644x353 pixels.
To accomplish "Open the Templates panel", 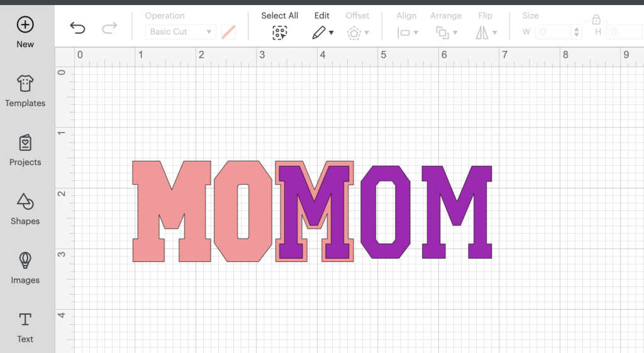I will (25, 91).
